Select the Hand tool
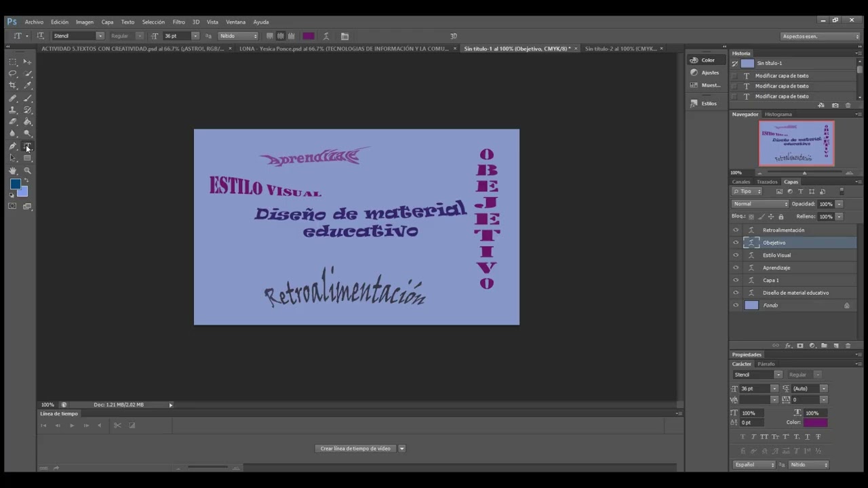Viewport: 868px width, 488px height. (12, 171)
